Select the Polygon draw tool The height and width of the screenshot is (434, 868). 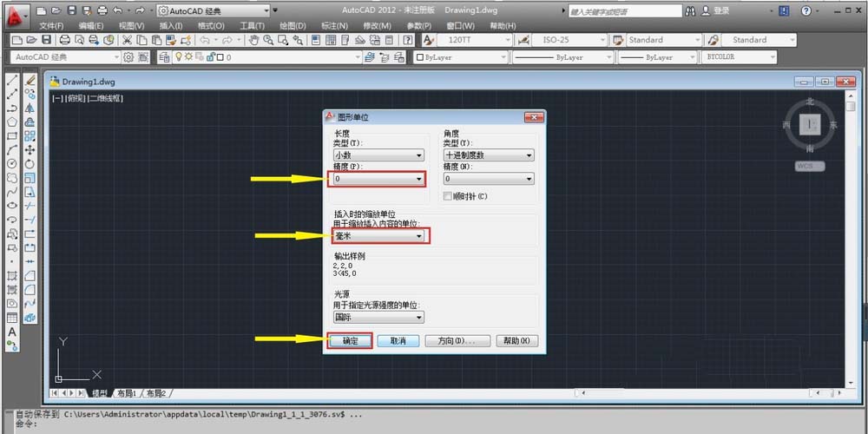coord(11,122)
